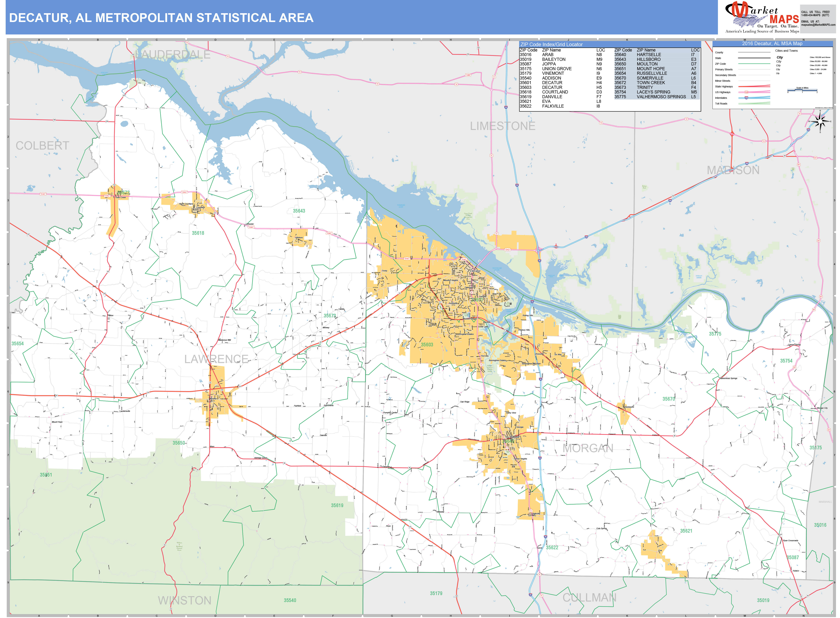The width and height of the screenshot is (840, 618).
Task: Click the Cities and Towns legend heading
Action: point(786,51)
